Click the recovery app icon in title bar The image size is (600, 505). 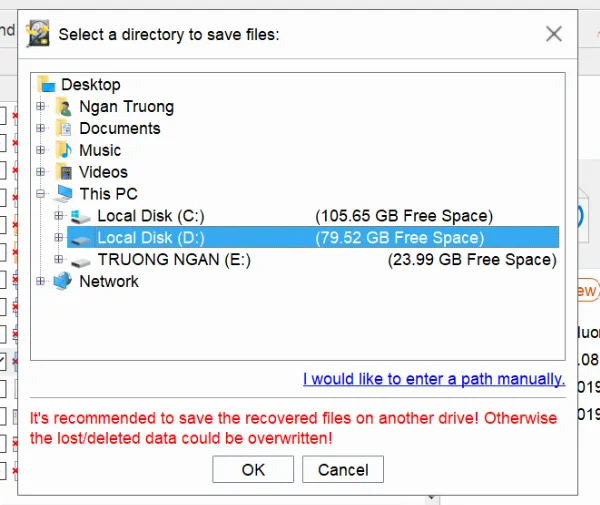tap(38, 33)
